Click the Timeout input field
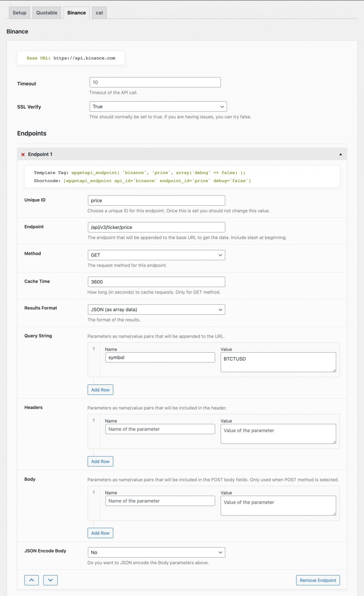The width and height of the screenshot is (364, 596). [155, 82]
